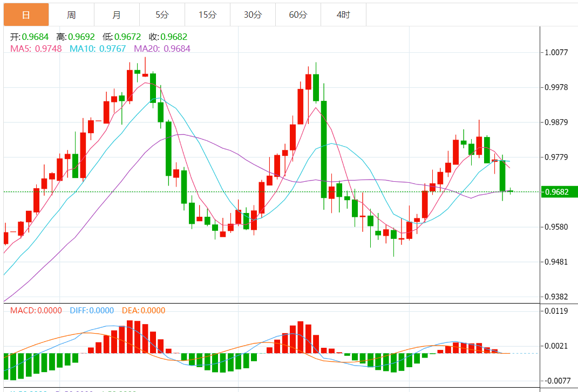The image size is (578, 392).
Task: Switch to the 周 weekly tab
Action: (x=71, y=15)
